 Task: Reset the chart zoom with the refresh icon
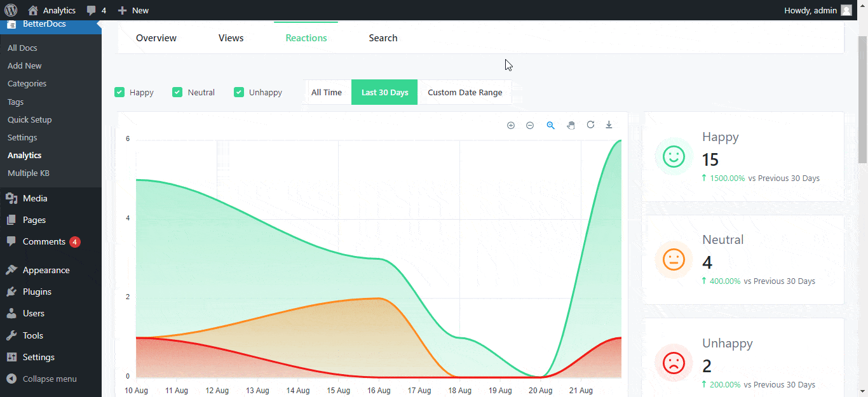tap(590, 125)
